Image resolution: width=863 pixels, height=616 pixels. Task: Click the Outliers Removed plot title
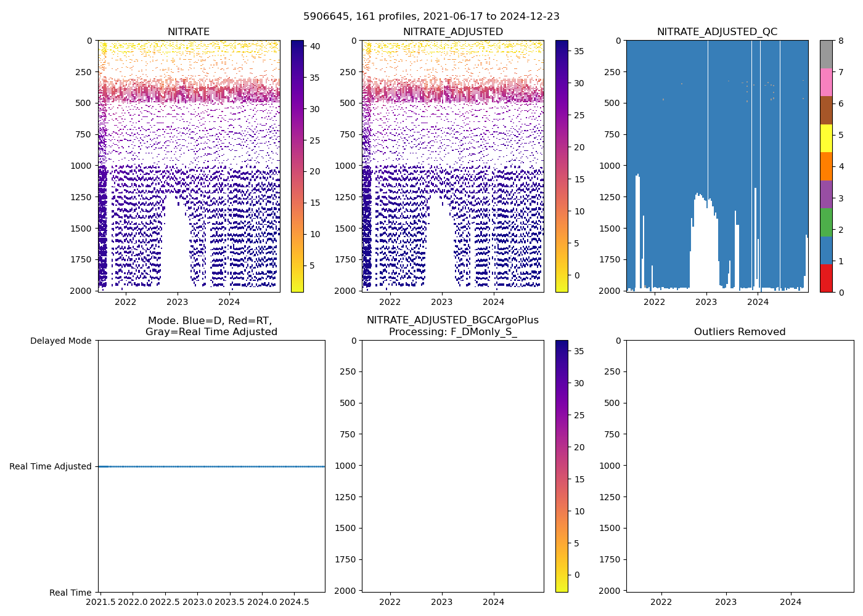(x=740, y=332)
